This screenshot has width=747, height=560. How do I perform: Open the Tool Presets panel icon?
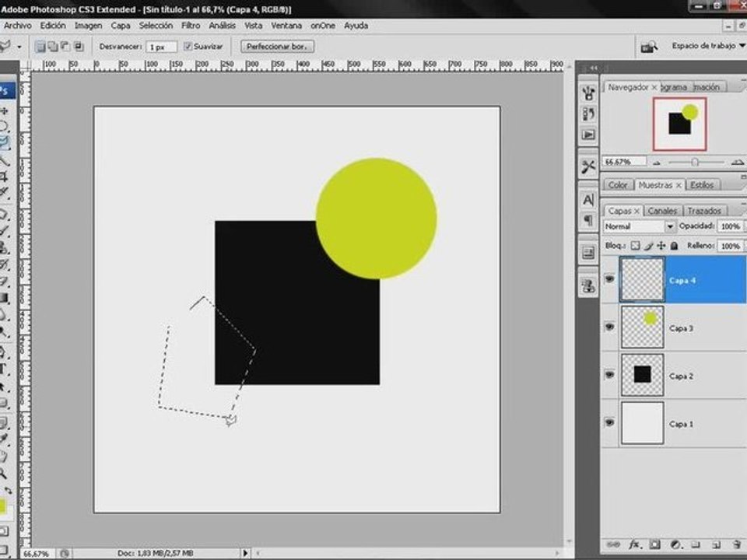[x=588, y=166]
